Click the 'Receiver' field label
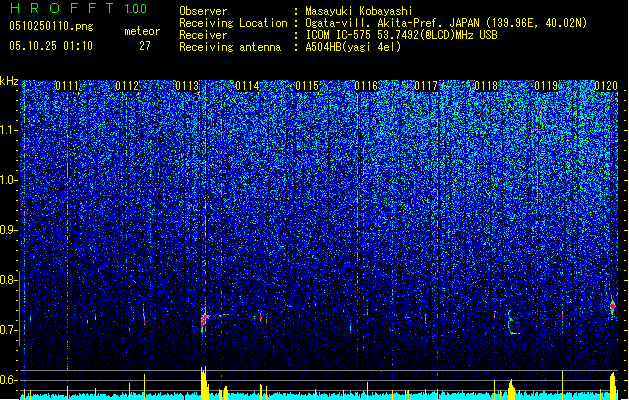The width and height of the screenshot is (629, 400). pyautogui.click(x=203, y=35)
